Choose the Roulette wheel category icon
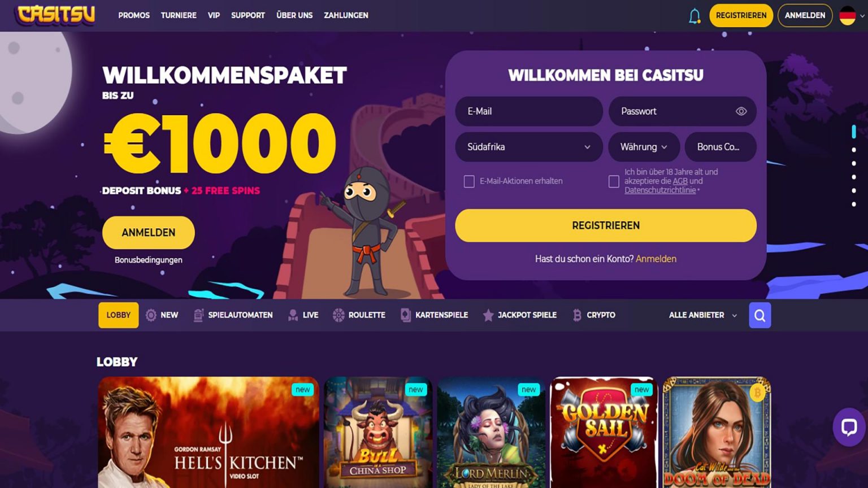The image size is (868, 488). (338, 315)
